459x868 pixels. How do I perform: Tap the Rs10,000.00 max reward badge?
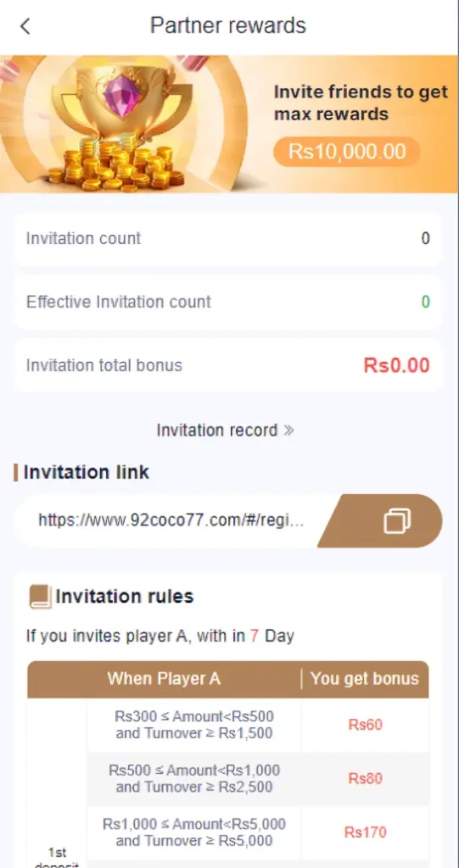346,152
